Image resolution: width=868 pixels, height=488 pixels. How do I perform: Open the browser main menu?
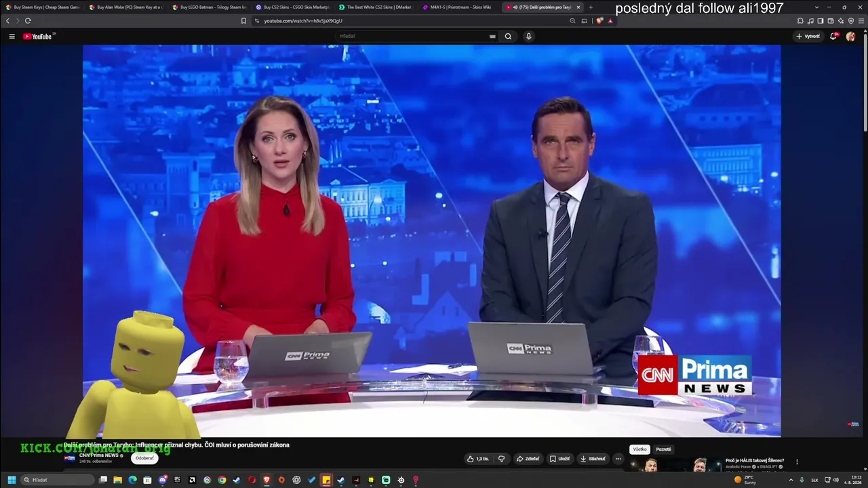861,21
